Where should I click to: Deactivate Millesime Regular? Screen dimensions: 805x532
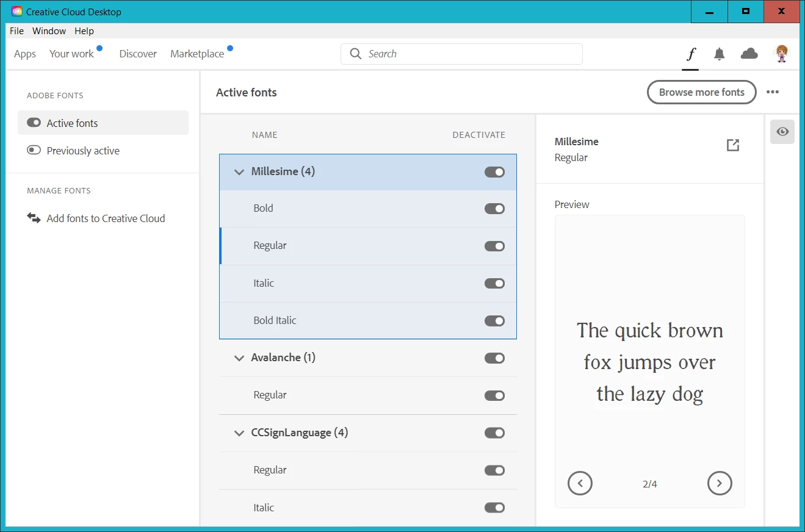(495, 246)
